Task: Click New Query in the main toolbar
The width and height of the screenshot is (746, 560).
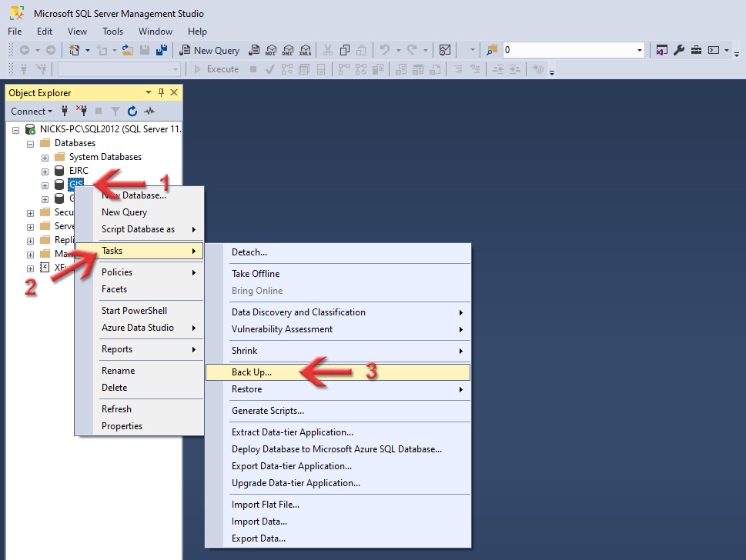Action: pos(209,50)
